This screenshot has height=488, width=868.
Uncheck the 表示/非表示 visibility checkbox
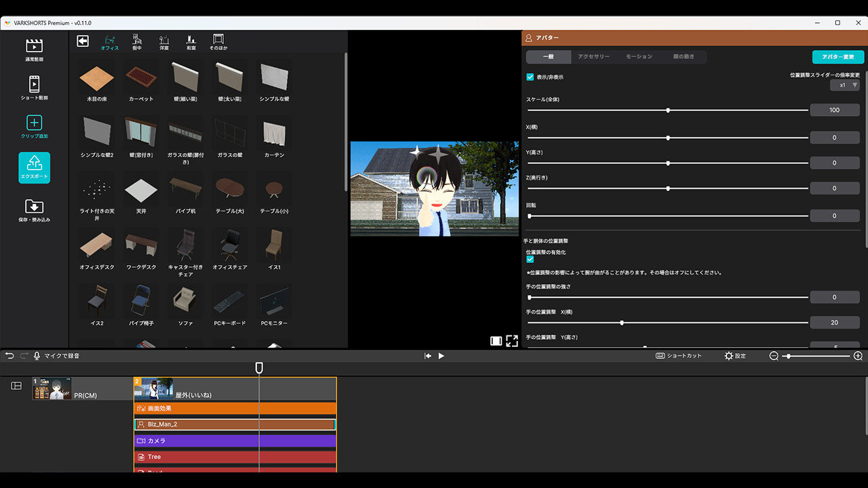530,77
